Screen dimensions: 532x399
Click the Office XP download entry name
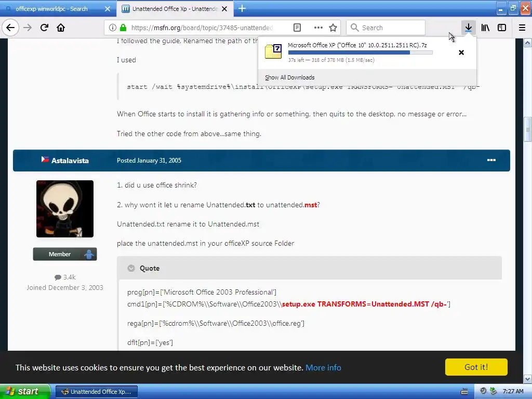coord(357,45)
